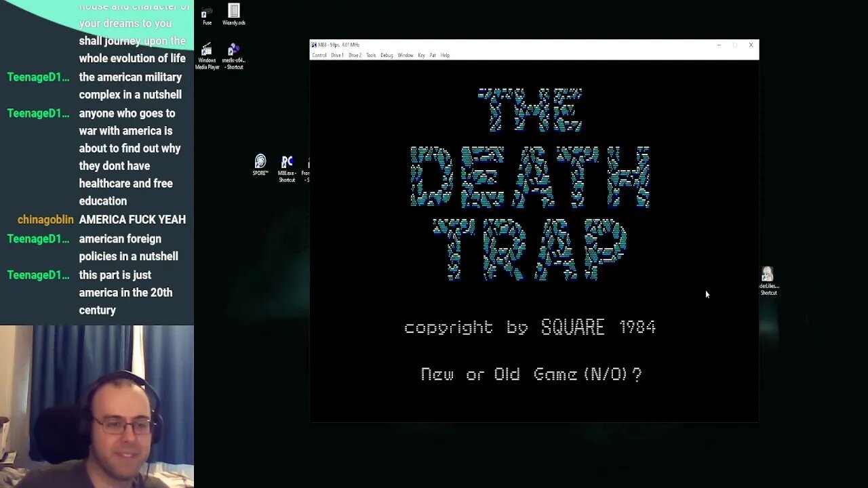The height and width of the screenshot is (488, 868).
Task: Close the M88 emulator window
Action: [751, 45]
